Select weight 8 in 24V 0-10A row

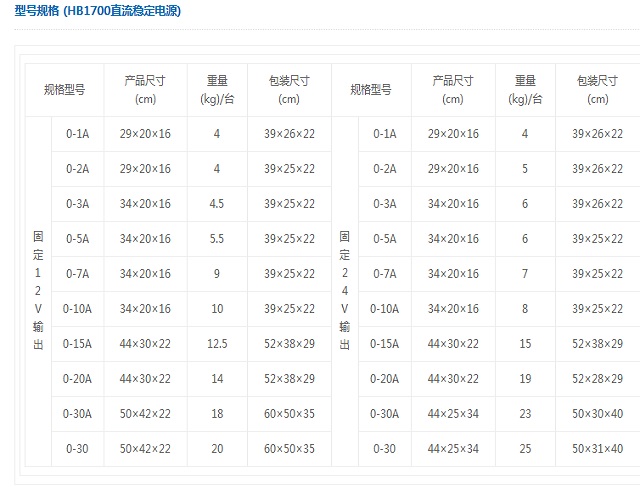(525, 309)
